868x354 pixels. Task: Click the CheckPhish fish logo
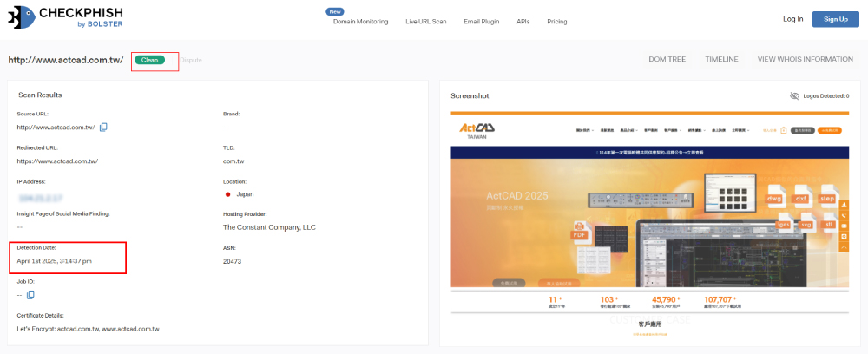[22, 17]
